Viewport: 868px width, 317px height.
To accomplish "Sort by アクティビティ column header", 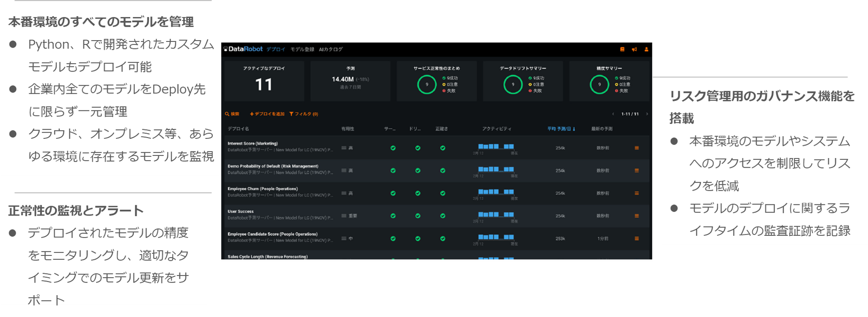I will [497, 129].
